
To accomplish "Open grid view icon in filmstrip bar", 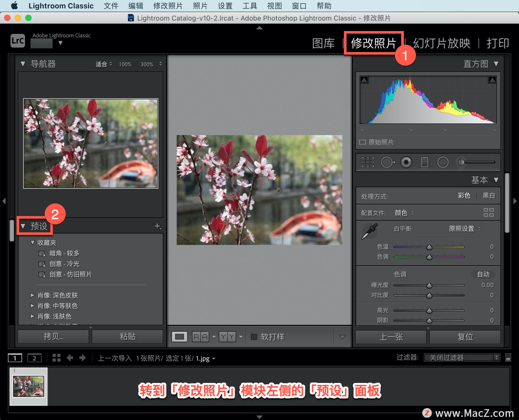I will coord(56,358).
